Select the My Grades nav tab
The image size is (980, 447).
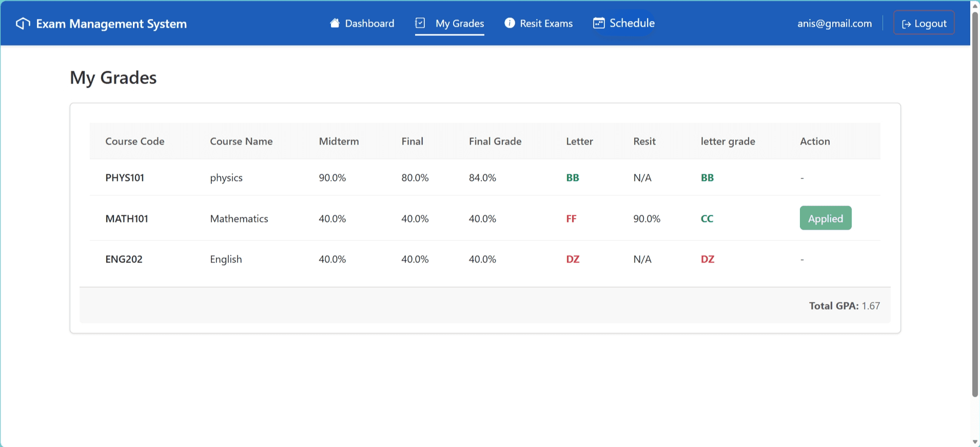tap(449, 23)
